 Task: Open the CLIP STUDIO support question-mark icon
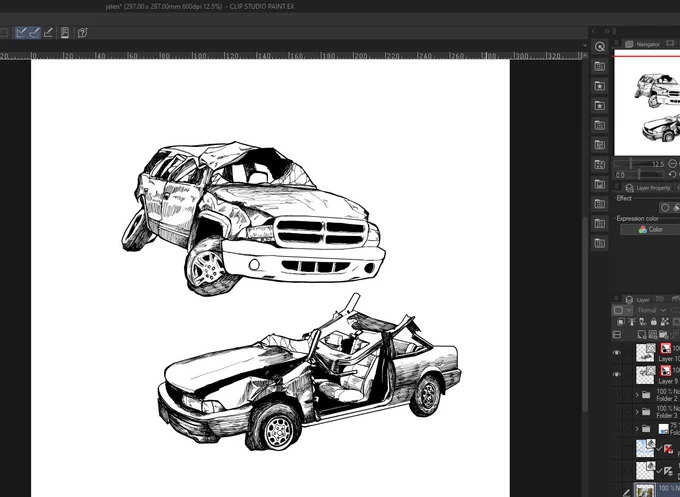coord(82,33)
